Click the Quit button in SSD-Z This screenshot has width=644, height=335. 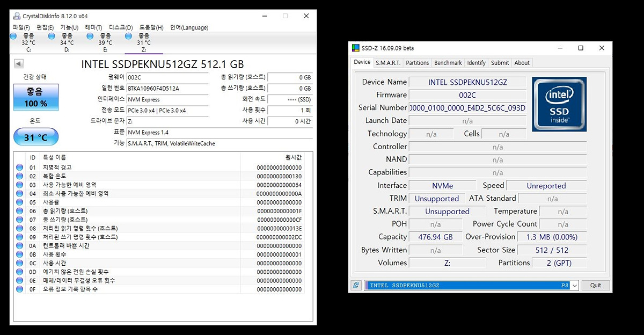[x=596, y=286]
